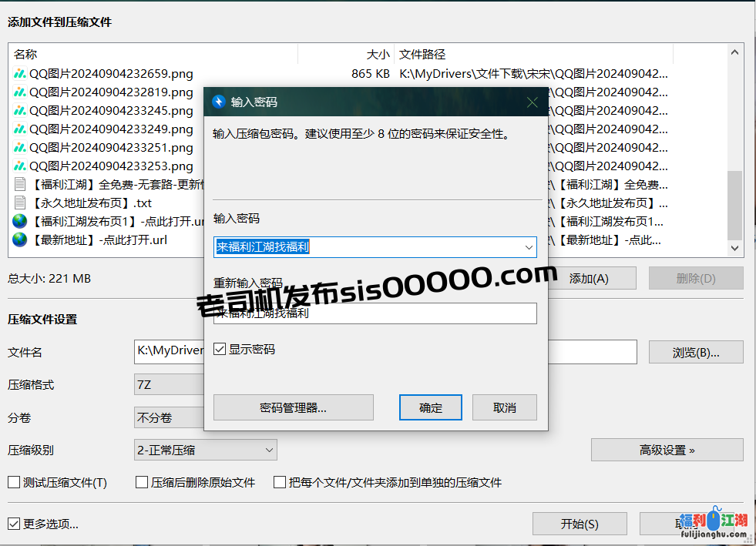Viewport: 756px width, 546px height.
Task: Click inside the 重新输入密码 field
Action: coord(375,313)
